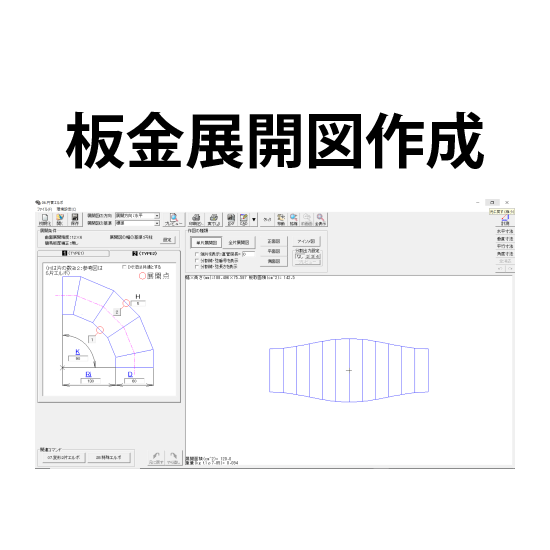The image size is (550, 550).
Task: Click the D value input field
Action: [x=134, y=381]
